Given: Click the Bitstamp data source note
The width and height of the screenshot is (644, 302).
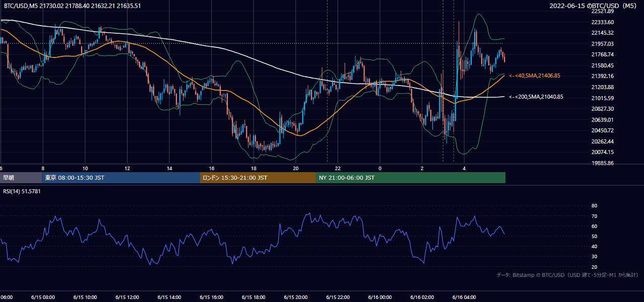Looking at the screenshot, I should click(x=567, y=275).
